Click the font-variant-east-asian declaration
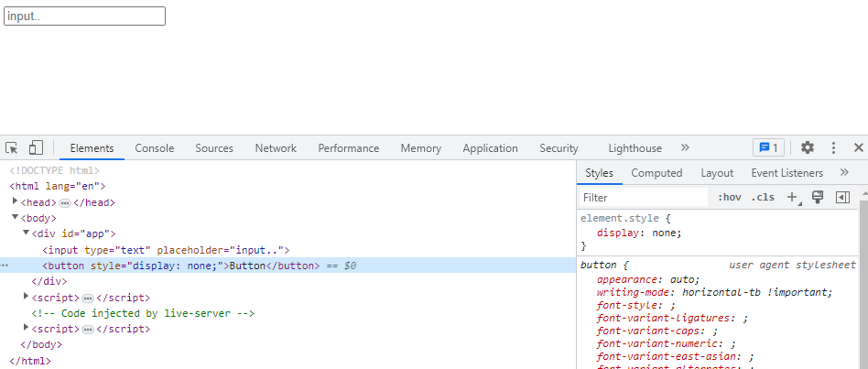 pos(676,357)
